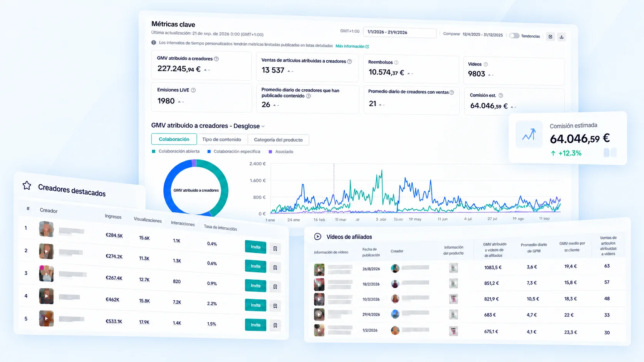Click the export/share icon next to Tendencias
Screen dimensions: 644x362
(550, 37)
